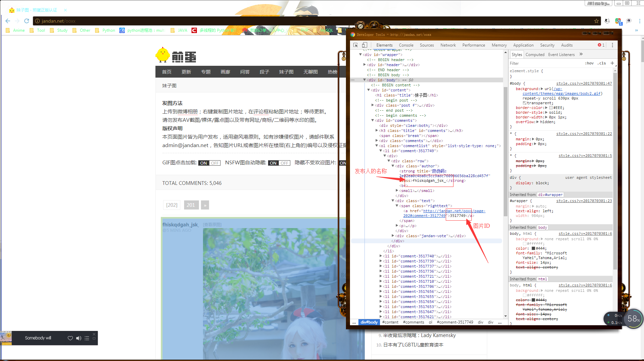Click the Sogou extension icon in toolbar
The image size is (644, 361).
coord(618,21)
